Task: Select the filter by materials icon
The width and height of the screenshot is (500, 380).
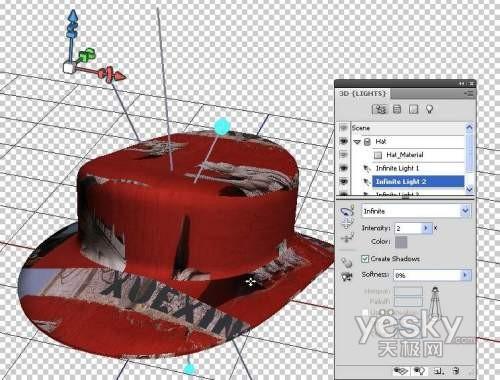Action: coord(413,109)
